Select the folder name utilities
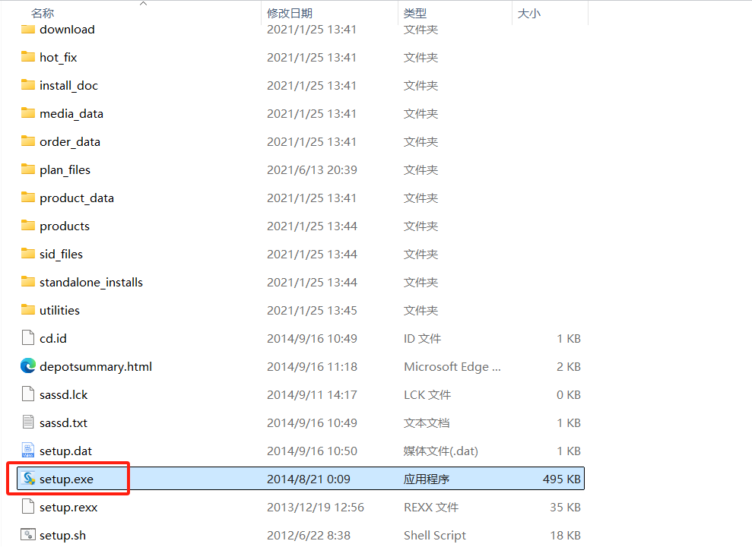The width and height of the screenshot is (752, 560). (59, 310)
